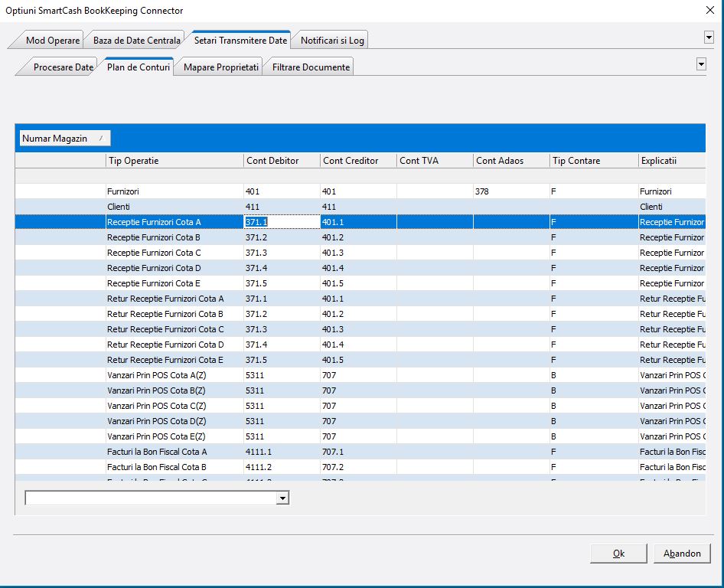Select the Clienti operation row
The image size is (724, 588).
(360, 207)
